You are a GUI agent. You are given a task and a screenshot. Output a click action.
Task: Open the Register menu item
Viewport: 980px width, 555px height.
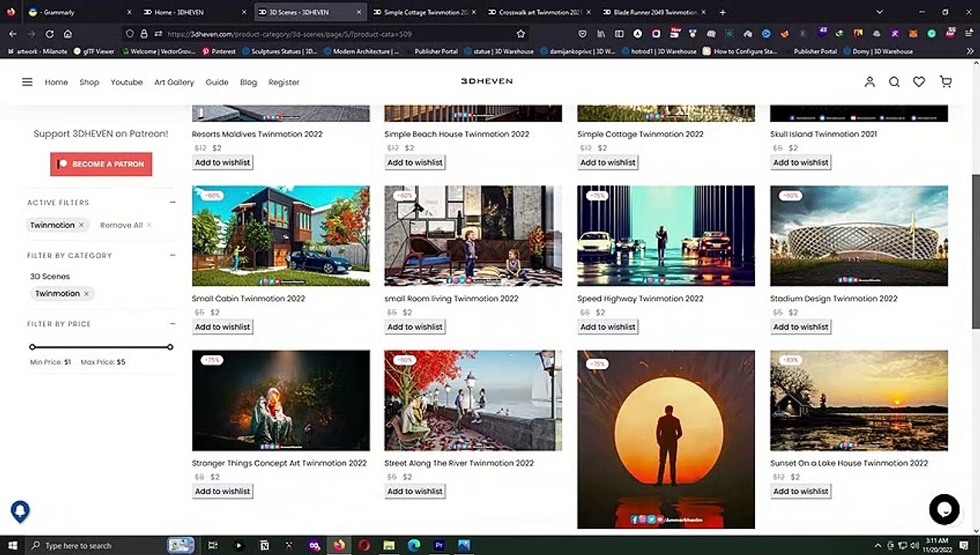click(x=284, y=82)
